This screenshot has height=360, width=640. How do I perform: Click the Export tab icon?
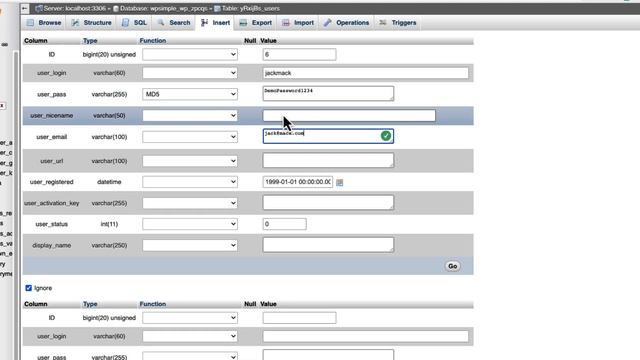tap(243, 23)
